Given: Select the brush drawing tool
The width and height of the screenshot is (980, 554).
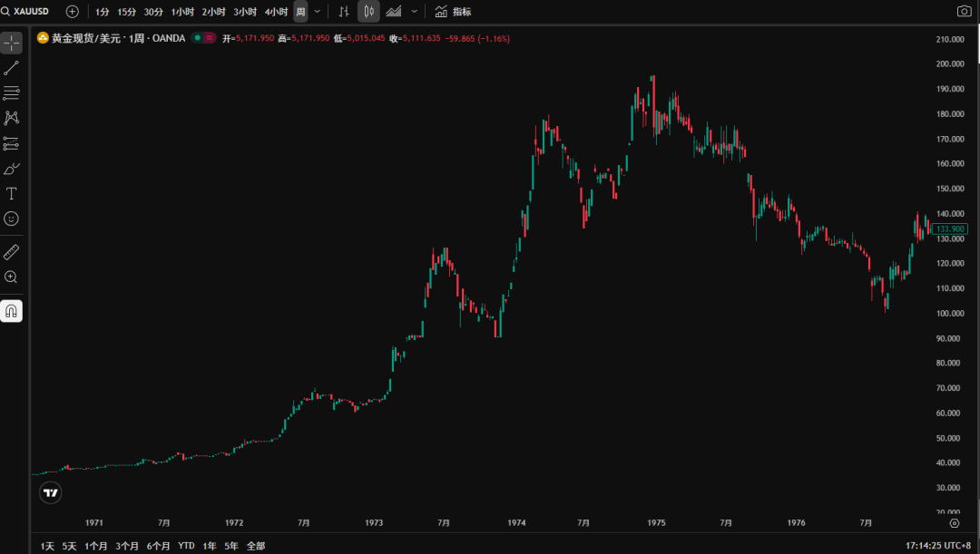Looking at the screenshot, I should (x=12, y=169).
